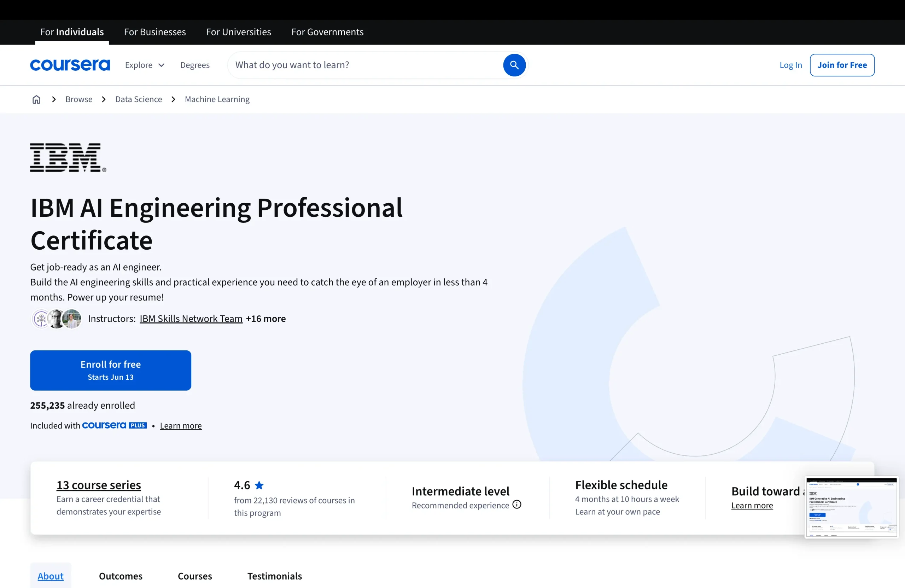Open IBM Skills Network Team link
The width and height of the screenshot is (905, 588).
tap(191, 319)
